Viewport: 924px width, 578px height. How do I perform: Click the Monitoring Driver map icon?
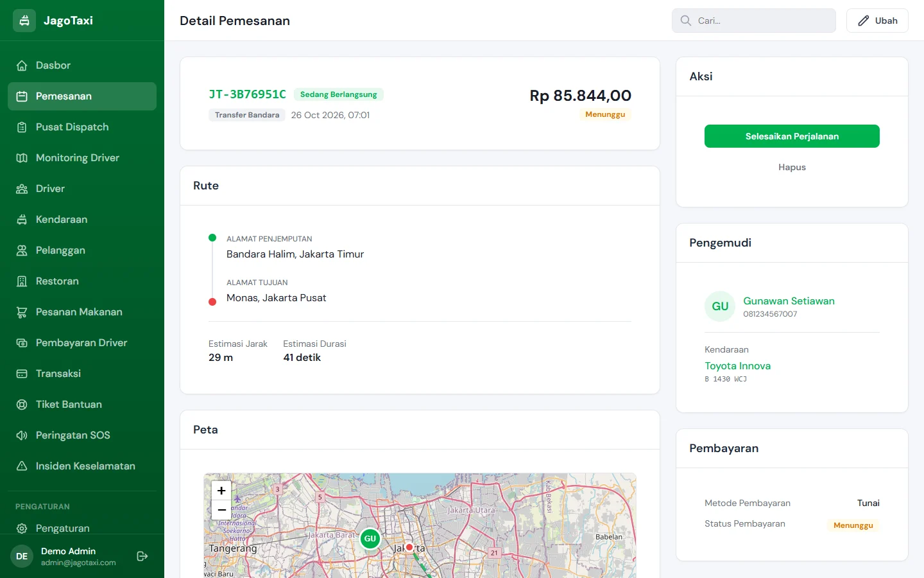coord(22,158)
